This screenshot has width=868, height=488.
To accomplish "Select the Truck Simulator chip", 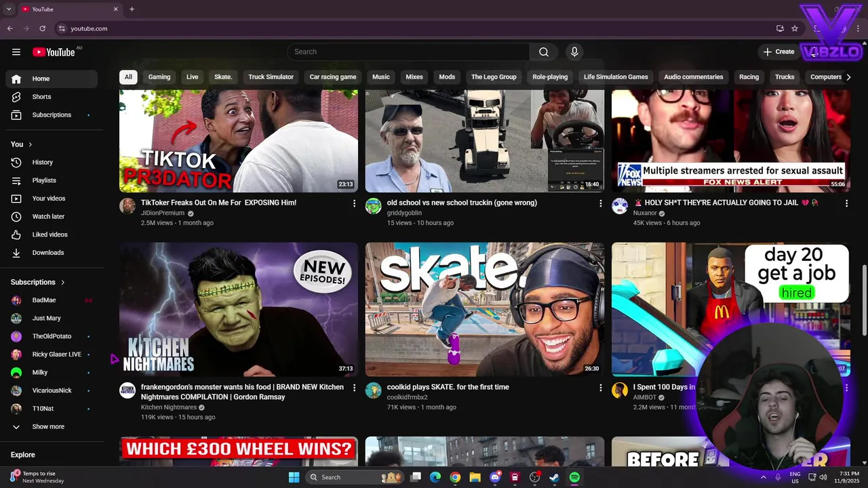I will tap(271, 77).
